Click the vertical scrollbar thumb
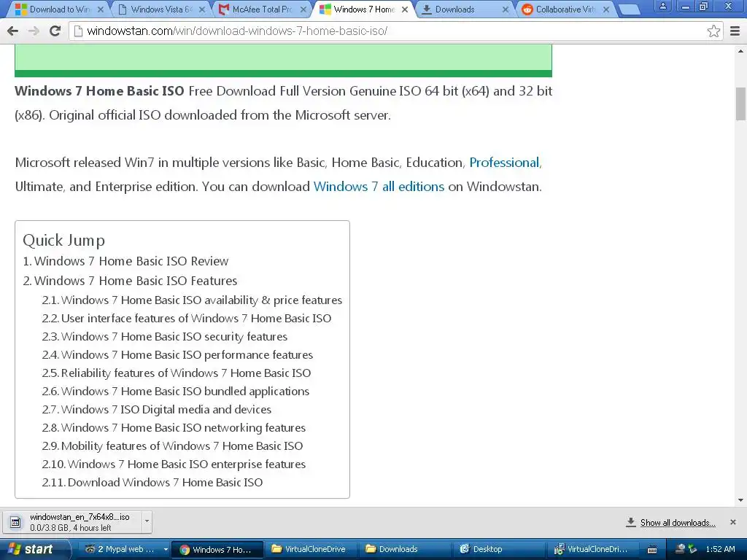 741,104
